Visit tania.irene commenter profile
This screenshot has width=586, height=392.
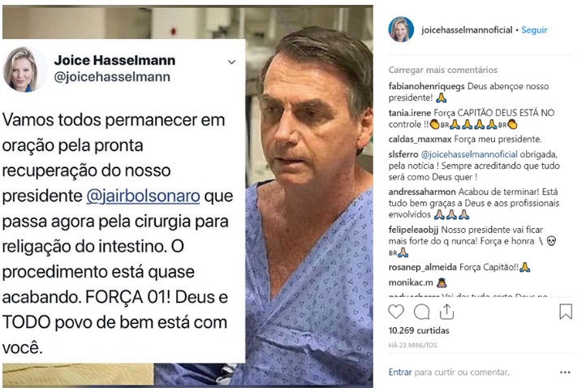tap(410, 113)
